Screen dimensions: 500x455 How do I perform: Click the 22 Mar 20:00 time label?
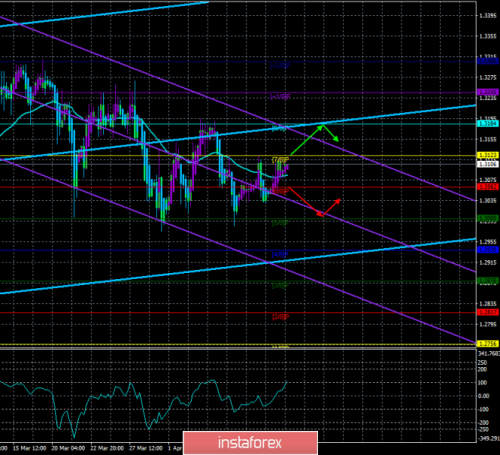[107, 448]
